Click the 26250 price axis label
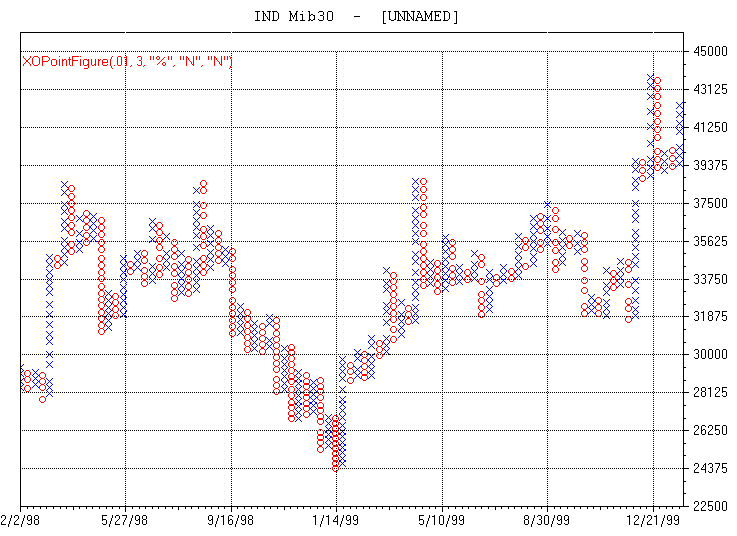The width and height of the screenshot is (737, 536). (x=710, y=430)
